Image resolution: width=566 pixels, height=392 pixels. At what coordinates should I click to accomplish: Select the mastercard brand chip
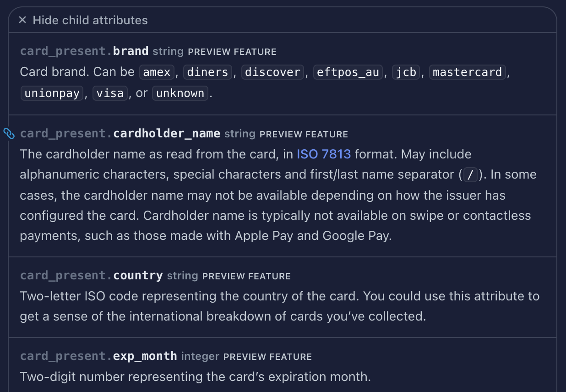pyautogui.click(x=467, y=71)
